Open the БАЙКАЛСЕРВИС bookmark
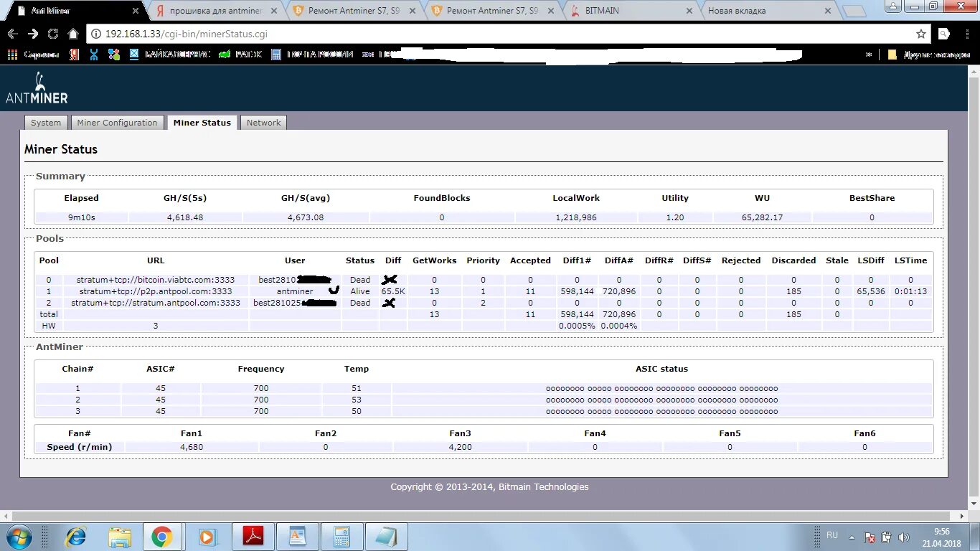Viewport: 980px width, 551px height. pos(169,54)
